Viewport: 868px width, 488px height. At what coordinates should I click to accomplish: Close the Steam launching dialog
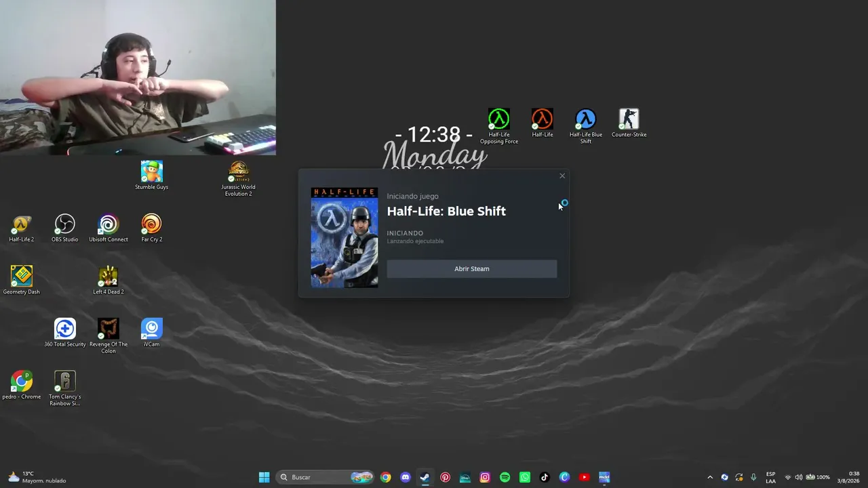point(562,176)
